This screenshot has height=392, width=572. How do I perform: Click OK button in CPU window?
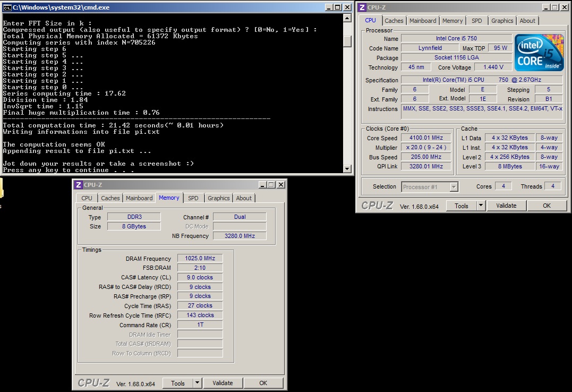(547, 206)
